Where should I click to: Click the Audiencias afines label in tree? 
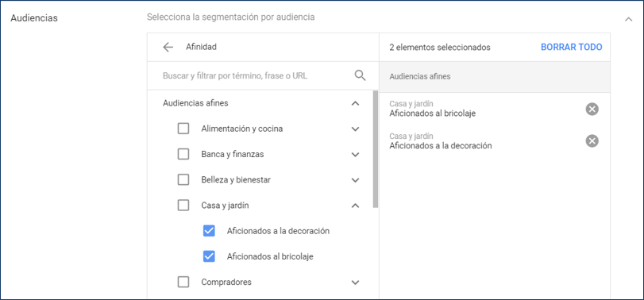[195, 103]
